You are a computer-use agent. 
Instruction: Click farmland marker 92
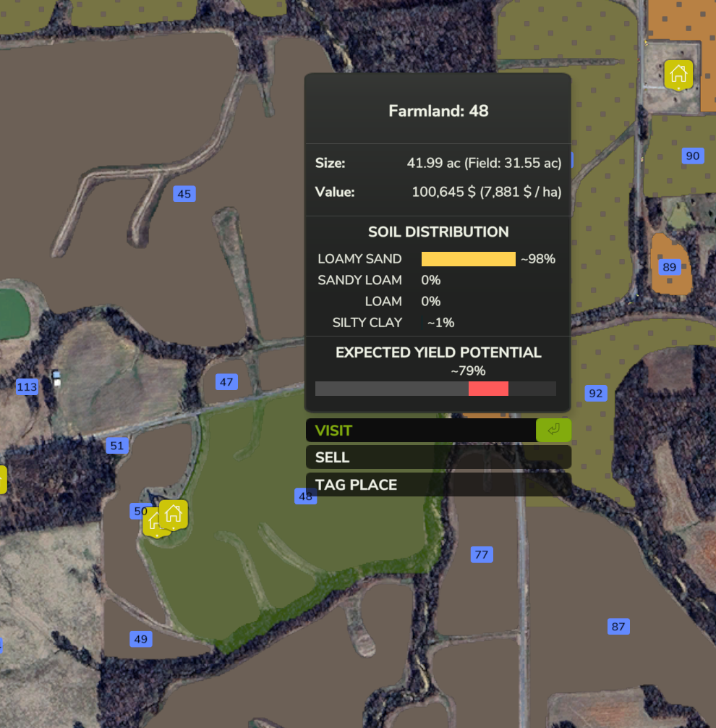pyautogui.click(x=595, y=394)
